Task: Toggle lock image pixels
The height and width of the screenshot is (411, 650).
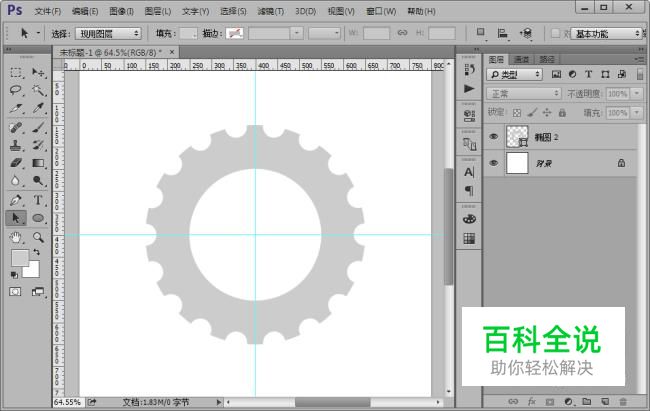Action: [532, 112]
